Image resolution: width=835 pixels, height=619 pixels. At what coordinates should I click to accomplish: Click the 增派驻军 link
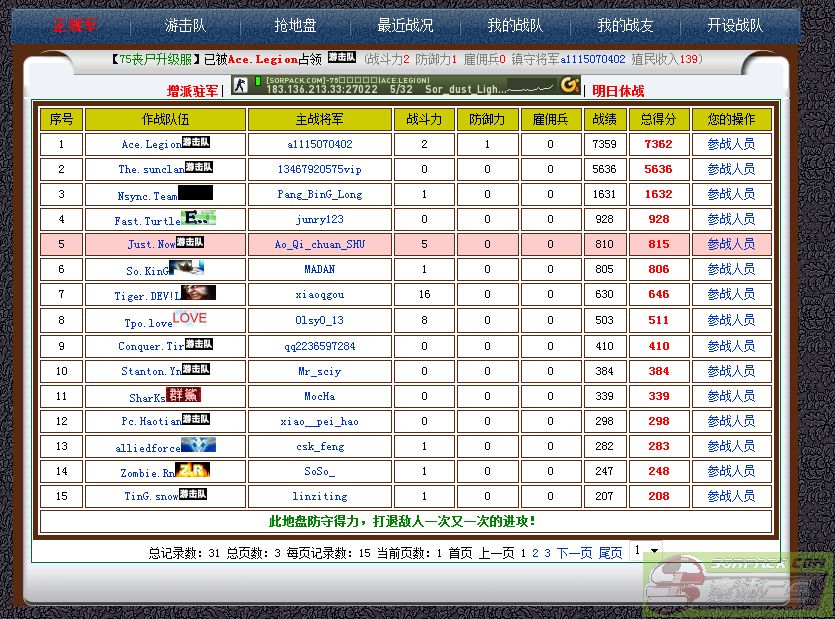192,91
